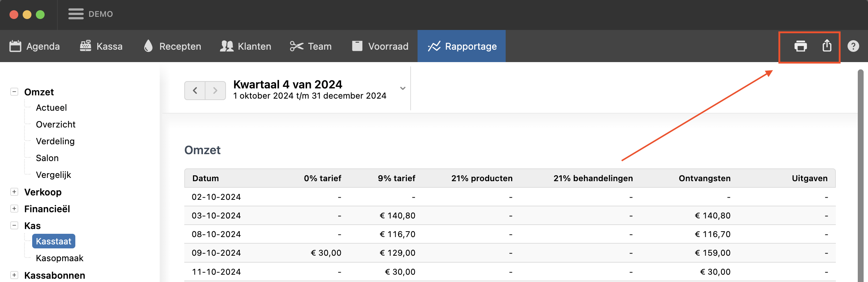The image size is (868, 282).
Task: Select the Vergelijk report item
Action: pos(53,175)
